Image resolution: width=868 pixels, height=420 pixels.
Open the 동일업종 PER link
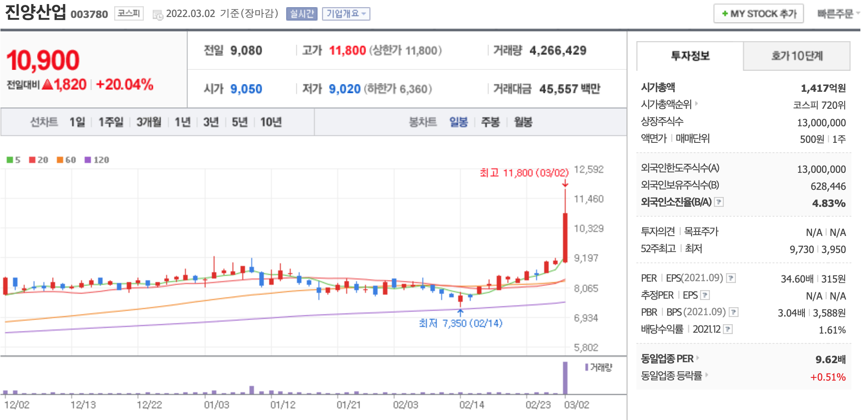pyautogui.click(x=667, y=358)
